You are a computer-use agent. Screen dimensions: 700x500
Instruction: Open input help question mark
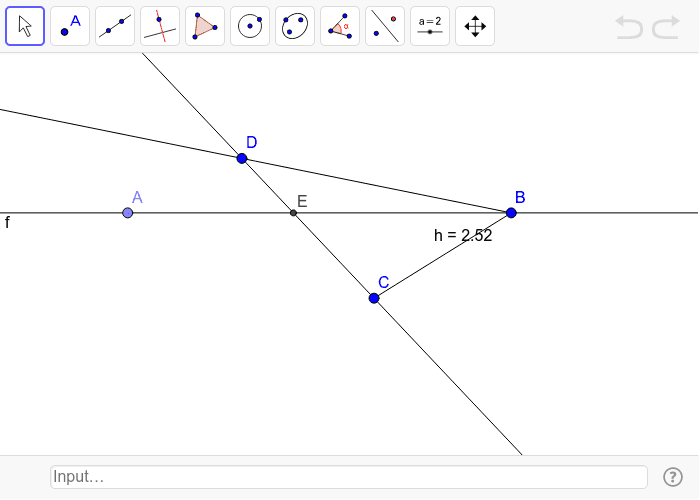pos(673,477)
